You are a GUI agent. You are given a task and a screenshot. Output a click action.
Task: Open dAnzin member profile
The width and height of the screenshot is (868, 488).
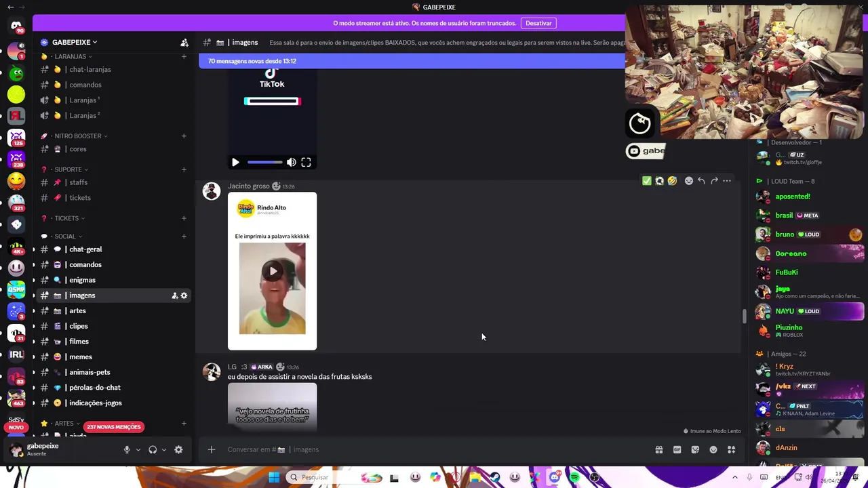809,448
